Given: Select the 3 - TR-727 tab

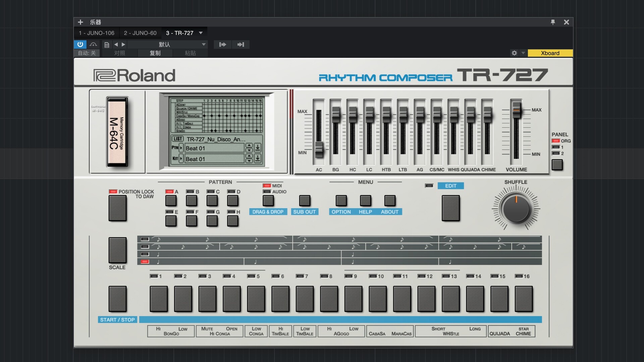Looking at the screenshot, I should pyautogui.click(x=180, y=33).
